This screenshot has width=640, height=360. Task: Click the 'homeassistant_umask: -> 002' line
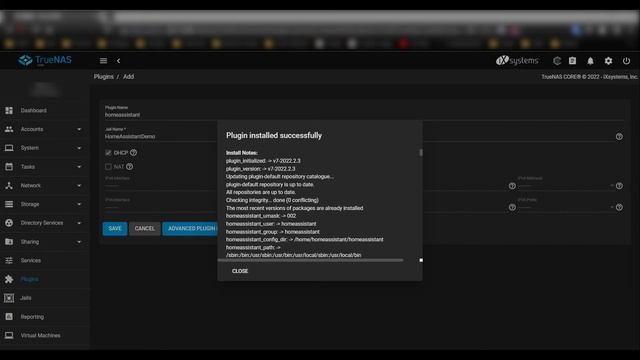point(261,216)
